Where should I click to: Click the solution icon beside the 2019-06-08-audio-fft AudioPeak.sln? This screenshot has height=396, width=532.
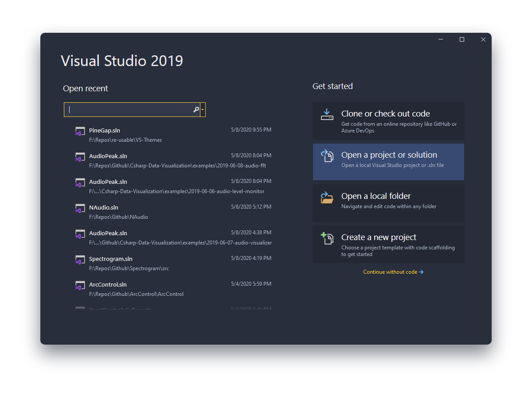click(x=80, y=157)
